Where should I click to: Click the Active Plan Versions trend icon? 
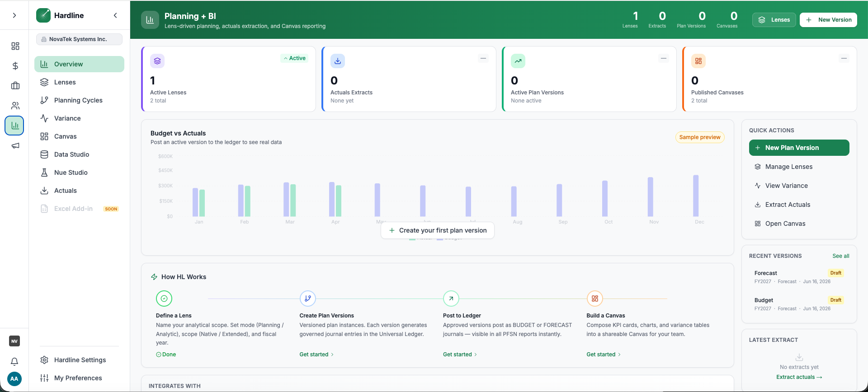518,61
